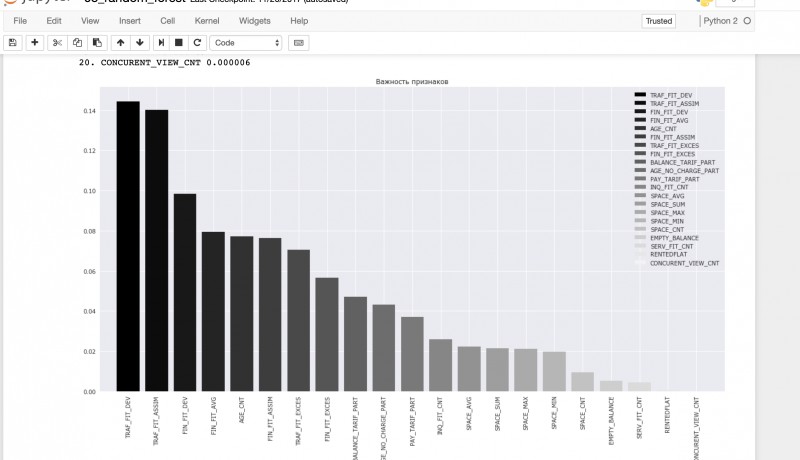The width and height of the screenshot is (800, 460).
Task: Click the save notebook icon
Action: click(x=13, y=43)
